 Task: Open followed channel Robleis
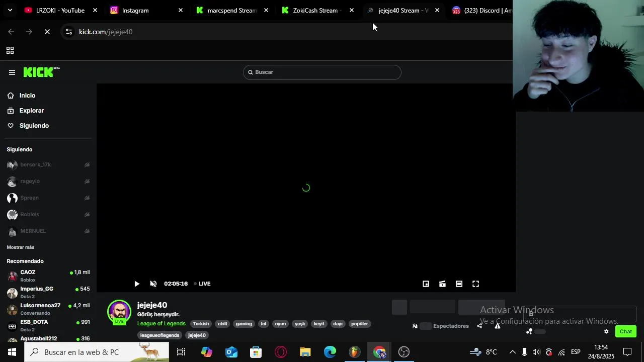coord(48,215)
